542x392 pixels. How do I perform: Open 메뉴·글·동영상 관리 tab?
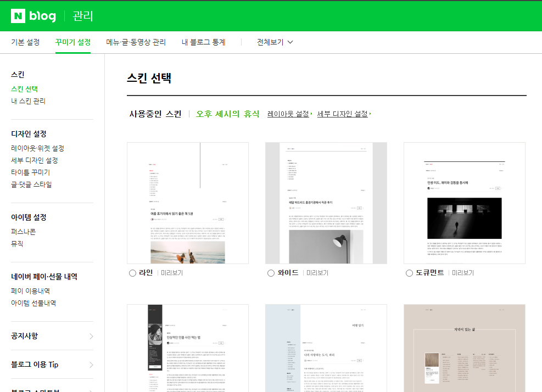click(136, 42)
